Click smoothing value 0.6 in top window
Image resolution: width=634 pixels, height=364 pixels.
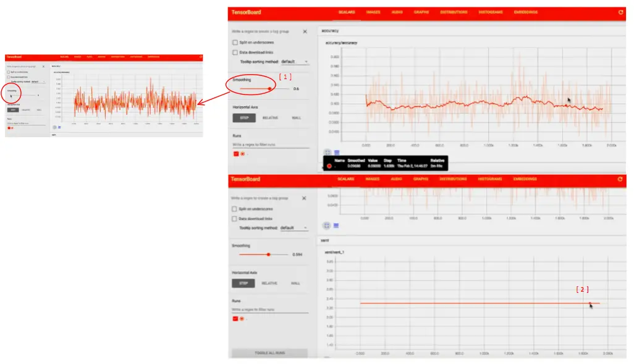297,88
